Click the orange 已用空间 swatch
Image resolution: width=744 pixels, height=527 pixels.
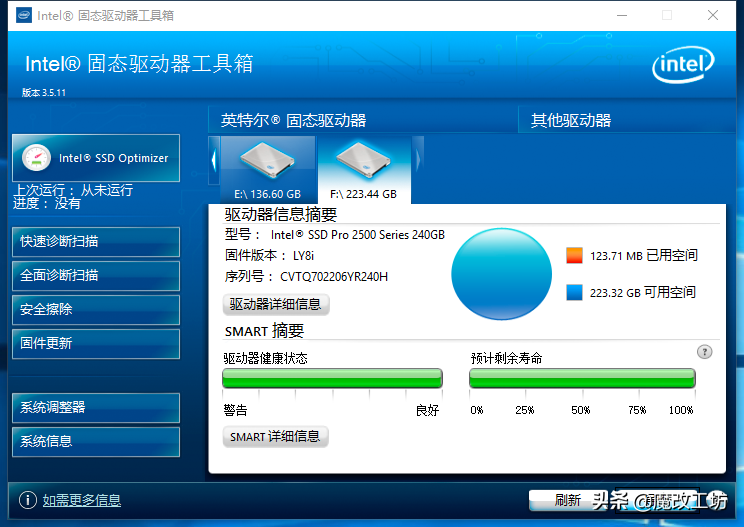coord(574,255)
